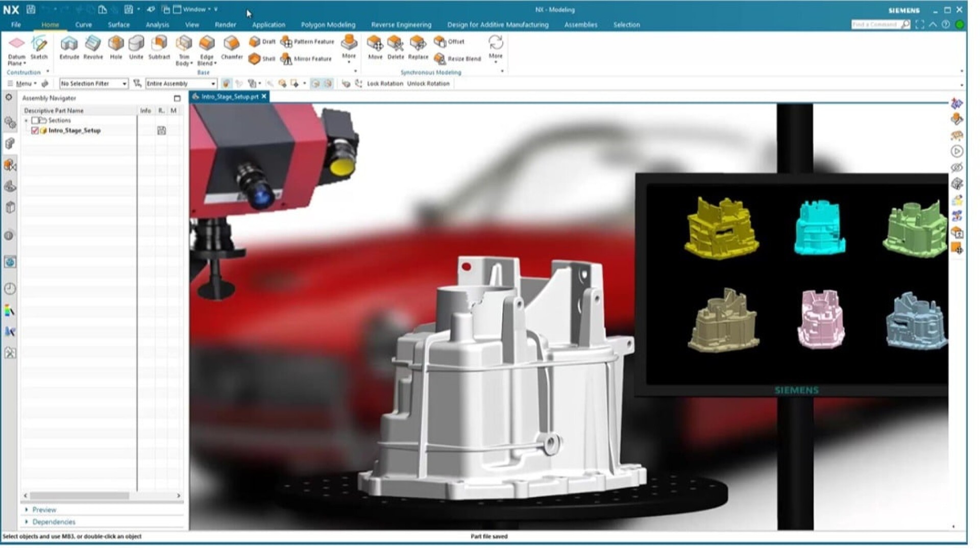The height and width of the screenshot is (550, 980).
Task: Select the Datum Plane tool
Action: point(16,51)
